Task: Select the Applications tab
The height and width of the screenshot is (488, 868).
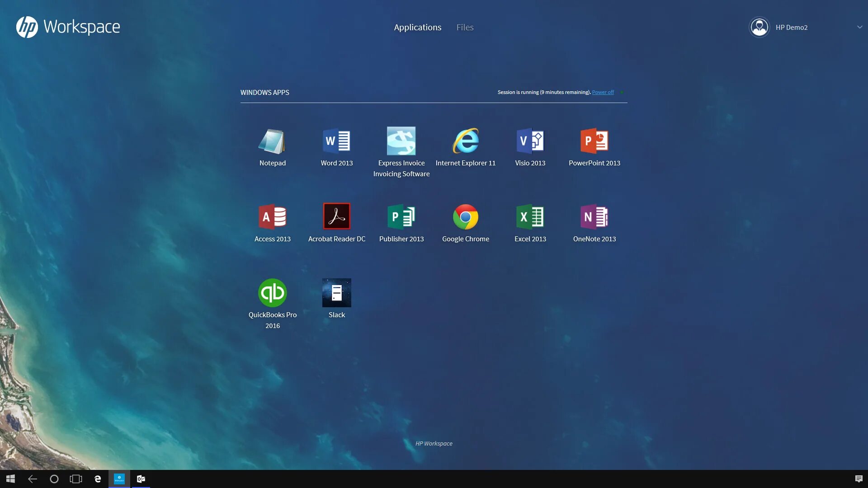Action: (417, 27)
